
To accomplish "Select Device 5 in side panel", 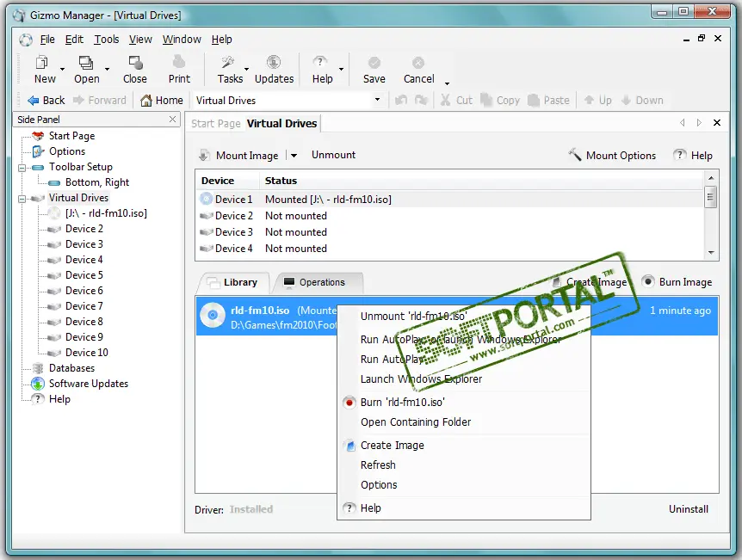I will point(83,275).
